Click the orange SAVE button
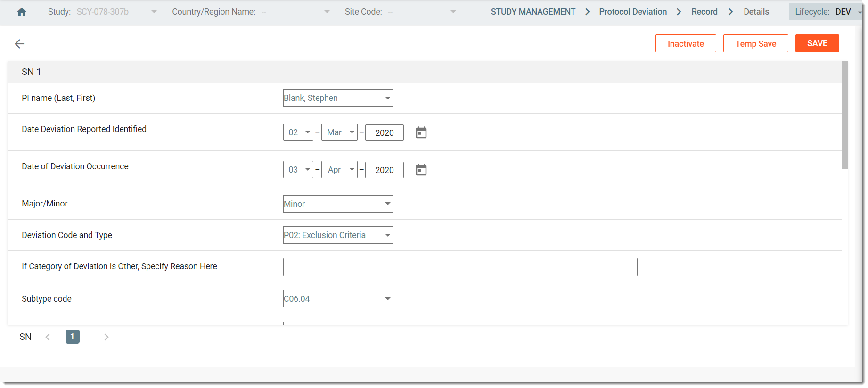Screen dimensions: 868x388 pos(817,43)
